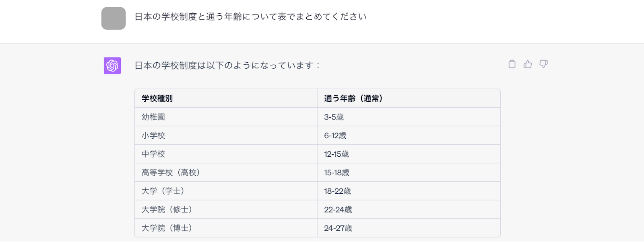Click the user prompt about 日本の学校制度
The image size is (644, 242).
click(x=250, y=17)
